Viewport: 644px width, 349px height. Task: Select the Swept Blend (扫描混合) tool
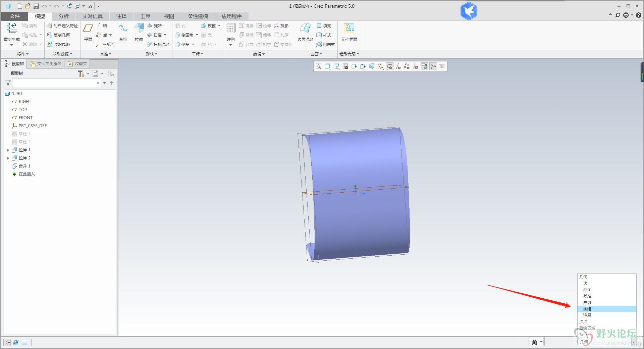(x=158, y=44)
